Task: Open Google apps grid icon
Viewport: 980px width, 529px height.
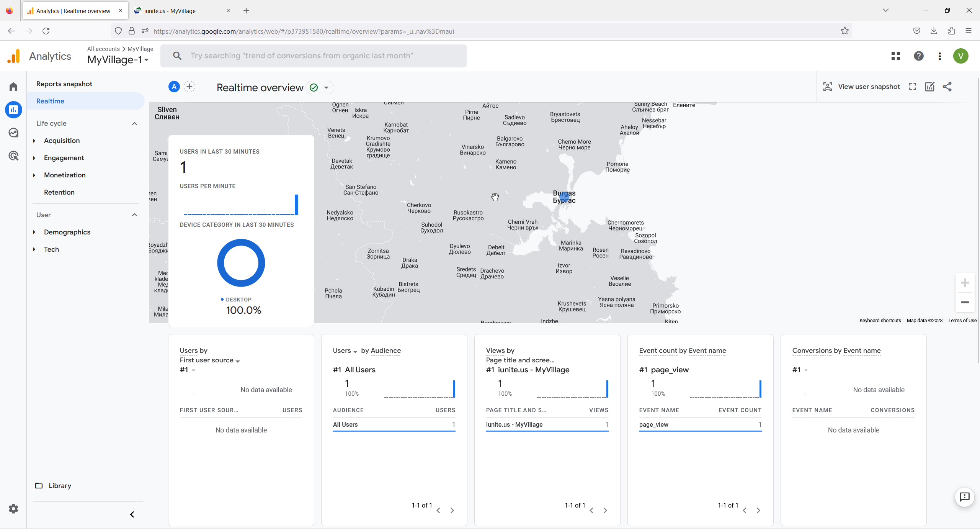Action: (x=895, y=56)
